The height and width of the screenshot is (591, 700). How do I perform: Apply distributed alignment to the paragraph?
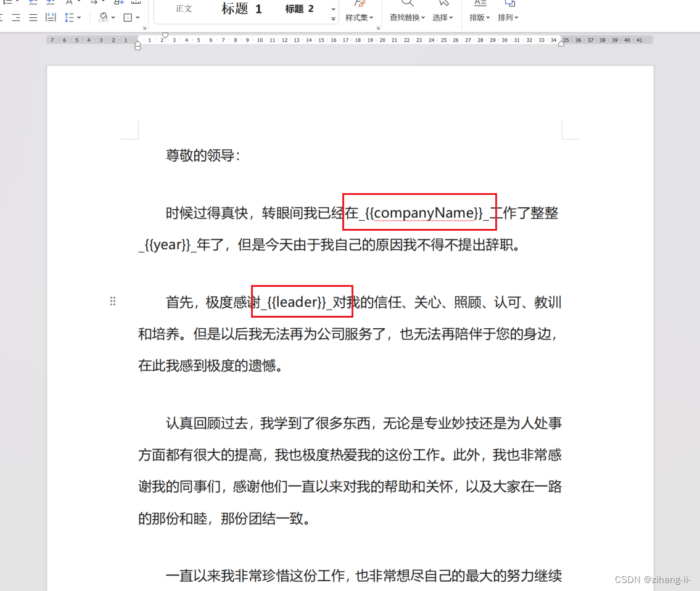click(51, 17)
